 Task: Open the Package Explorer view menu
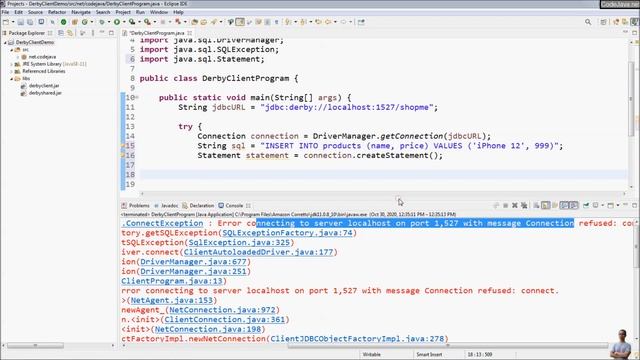(x=93, y=33)
